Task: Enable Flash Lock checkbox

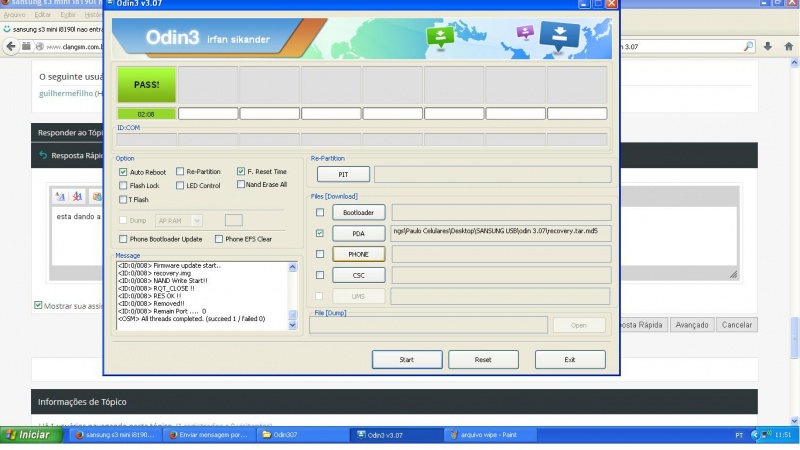Action: pos(123,185)
